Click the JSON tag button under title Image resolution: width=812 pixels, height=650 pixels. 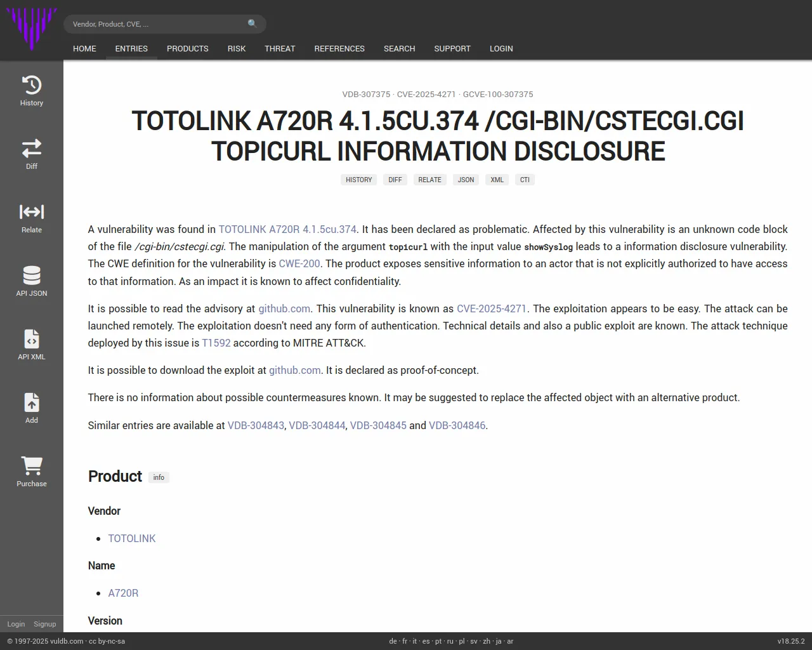(466, 180)
